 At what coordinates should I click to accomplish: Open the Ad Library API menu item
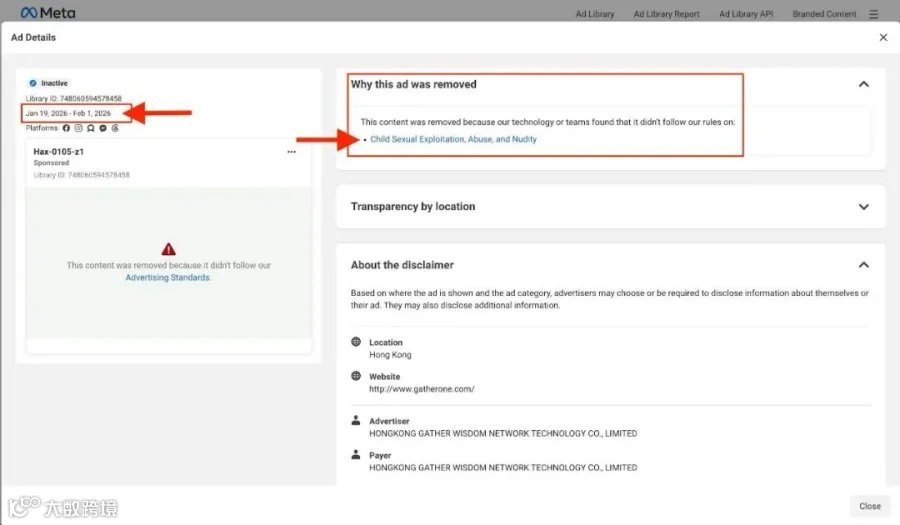(x=746, y=14)
